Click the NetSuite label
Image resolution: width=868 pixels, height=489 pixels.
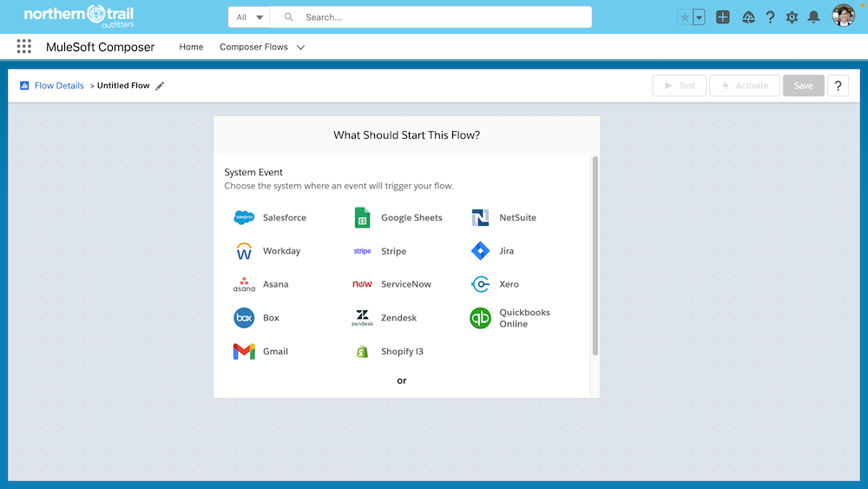517,218
